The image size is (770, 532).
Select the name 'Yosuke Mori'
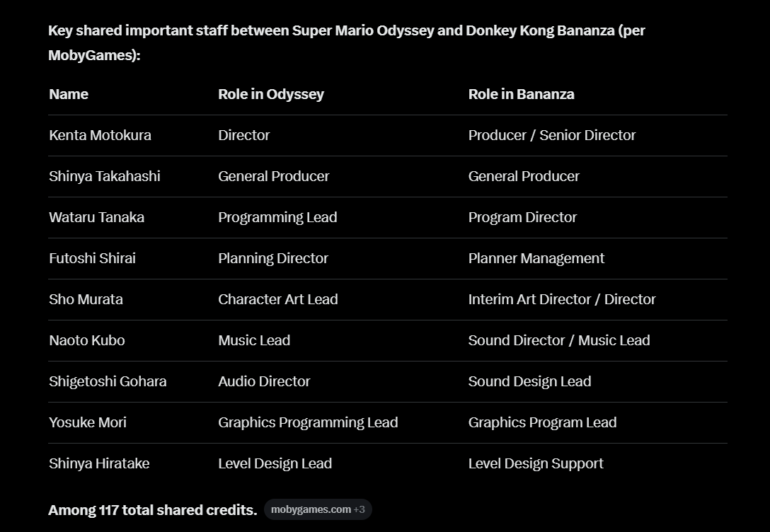pyautogui.click(x=88, y=422)
